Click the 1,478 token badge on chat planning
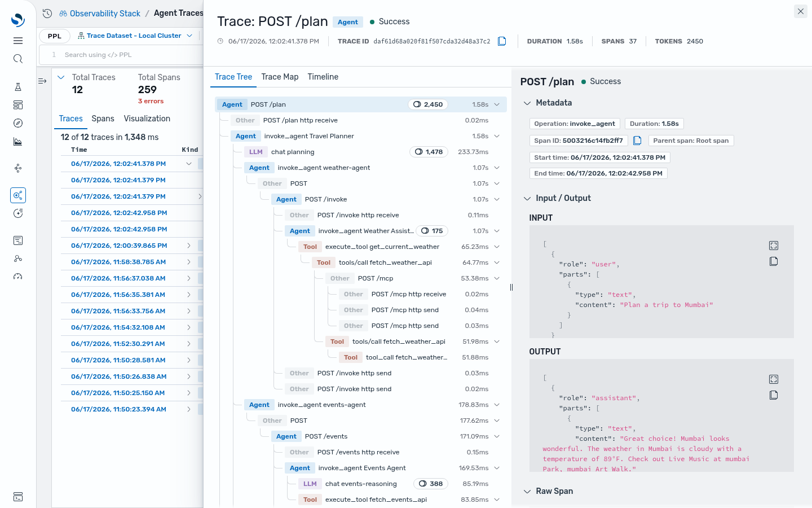The width and height of the screenshot is (812, 508). tap(429, 152)
